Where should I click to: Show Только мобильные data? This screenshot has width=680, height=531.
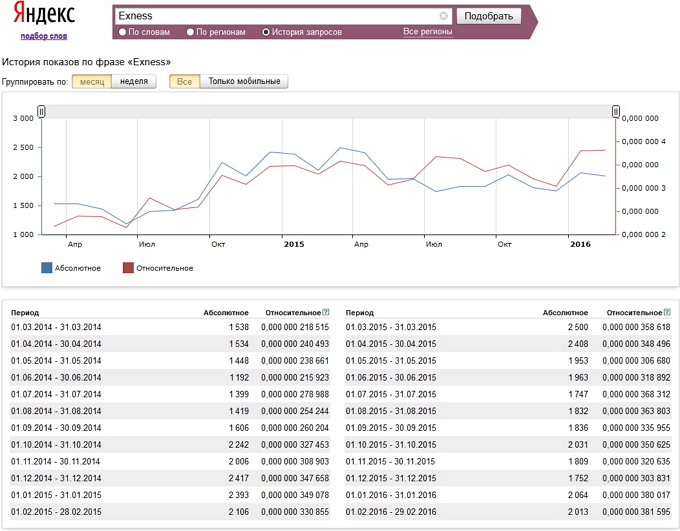[x=244, y=82]
